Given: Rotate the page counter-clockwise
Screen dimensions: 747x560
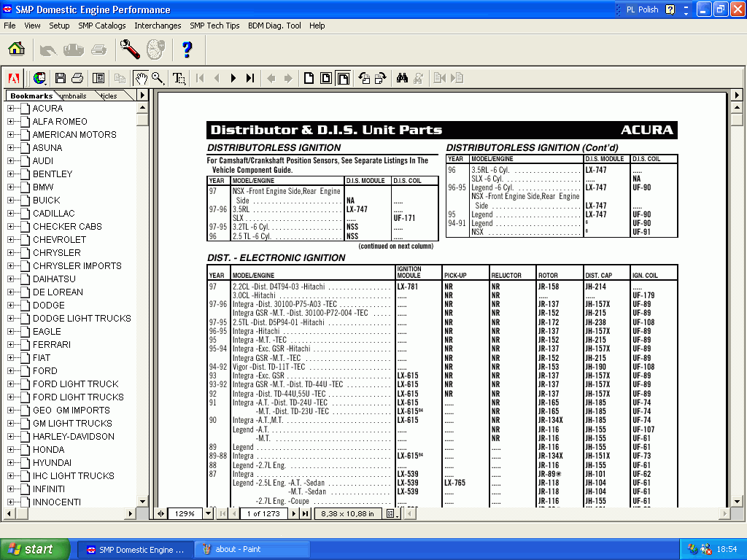Looking at the screenshot, I should (x=365, y=78).
